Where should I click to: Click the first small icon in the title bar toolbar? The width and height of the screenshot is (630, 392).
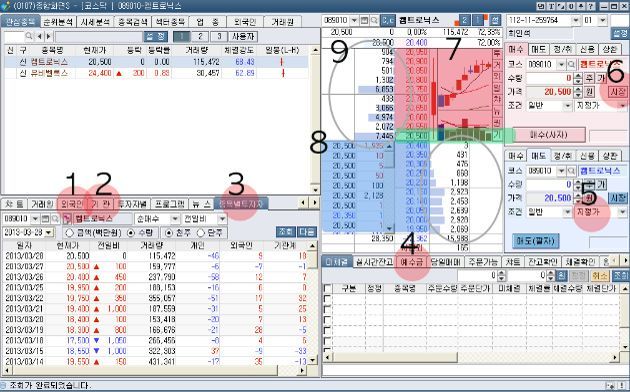click(x=541, y=6)
